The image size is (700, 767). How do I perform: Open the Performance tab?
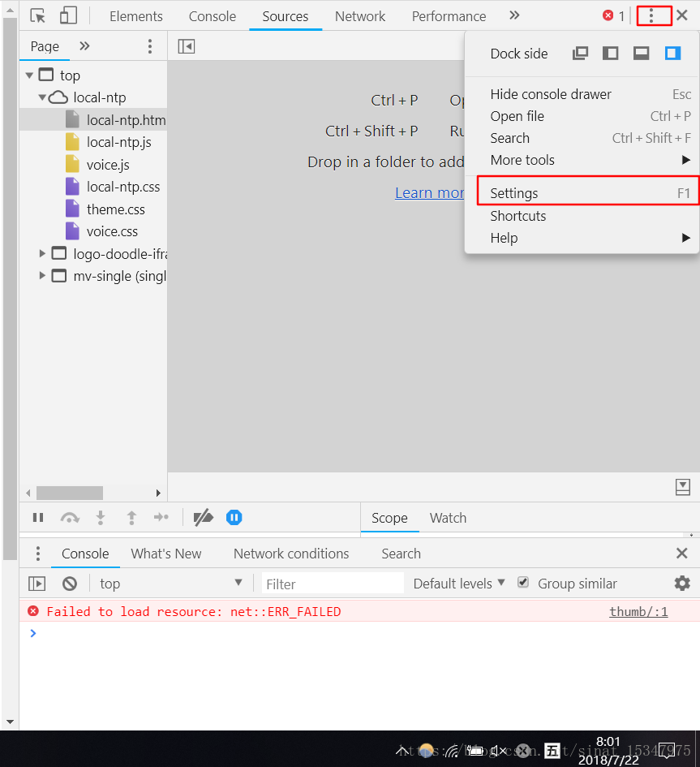[x=449, y=16]
